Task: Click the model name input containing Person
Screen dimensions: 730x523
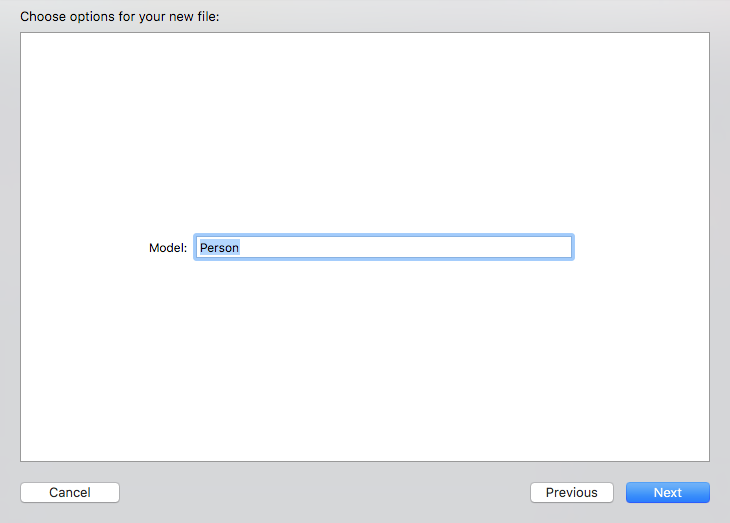Action: coord(383,247)
